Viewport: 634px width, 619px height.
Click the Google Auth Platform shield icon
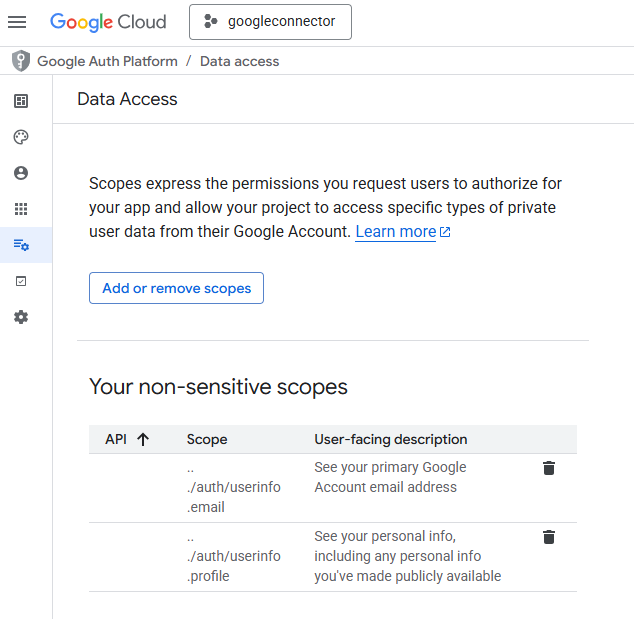(x=21, y=61)
